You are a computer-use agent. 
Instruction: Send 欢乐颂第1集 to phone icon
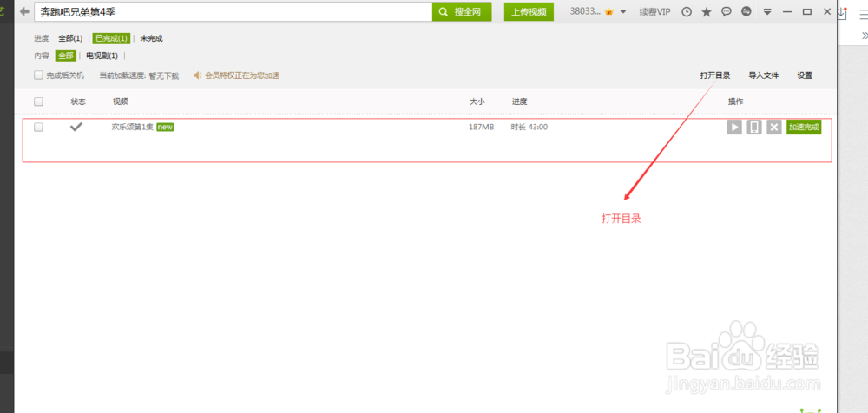[x=754, y=128]
